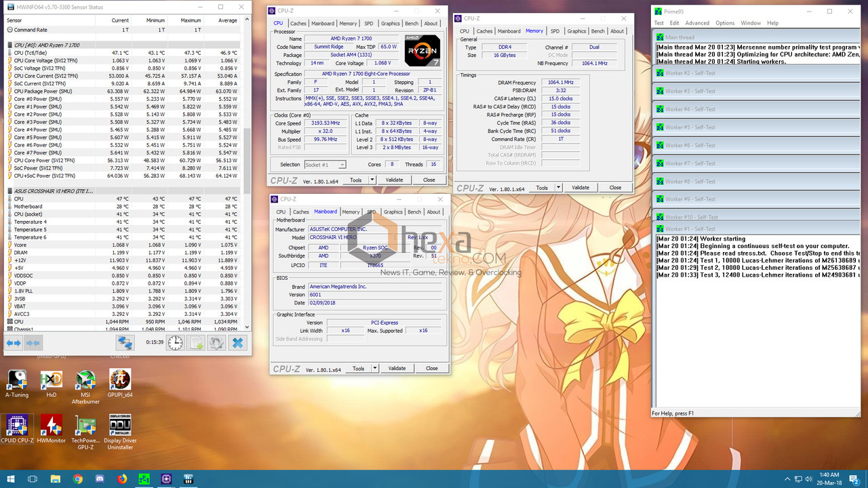Select 'Command Rate' row in HWiNFO
Screen dimensions: 868x488
coord(123,30)
